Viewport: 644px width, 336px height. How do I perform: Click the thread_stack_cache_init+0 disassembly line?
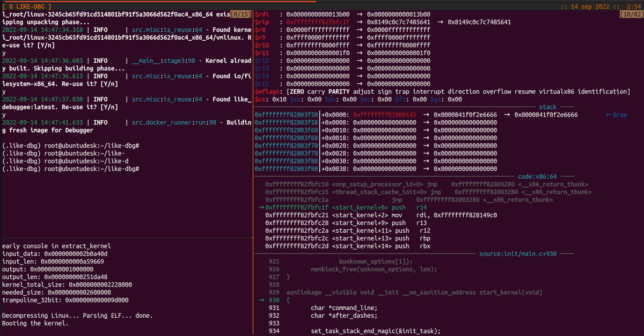click(428, 192)
